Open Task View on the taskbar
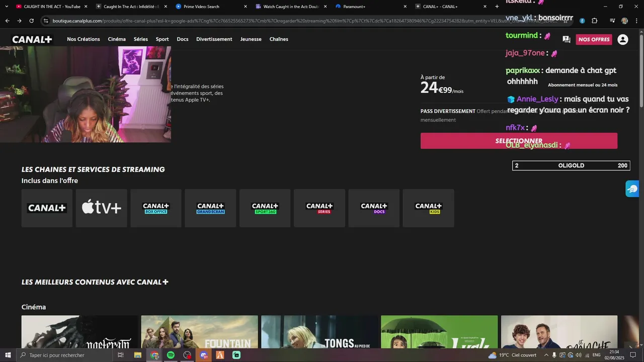The height and width of the screenshot is (362, 644). (121, 355)
